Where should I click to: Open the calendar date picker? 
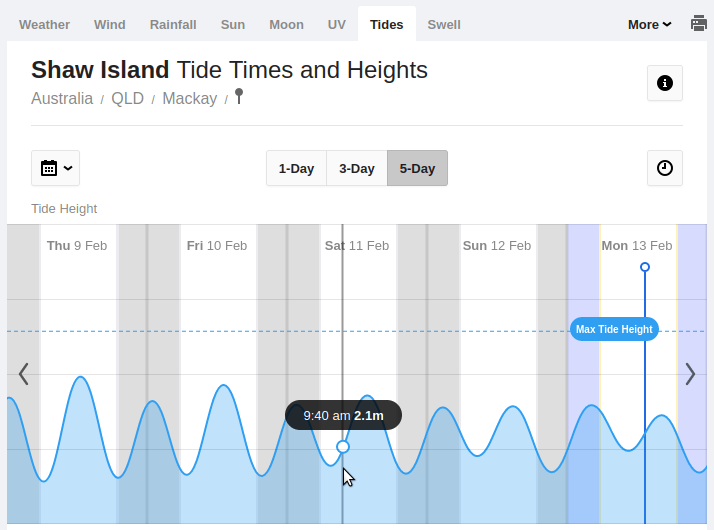[55, 168]
